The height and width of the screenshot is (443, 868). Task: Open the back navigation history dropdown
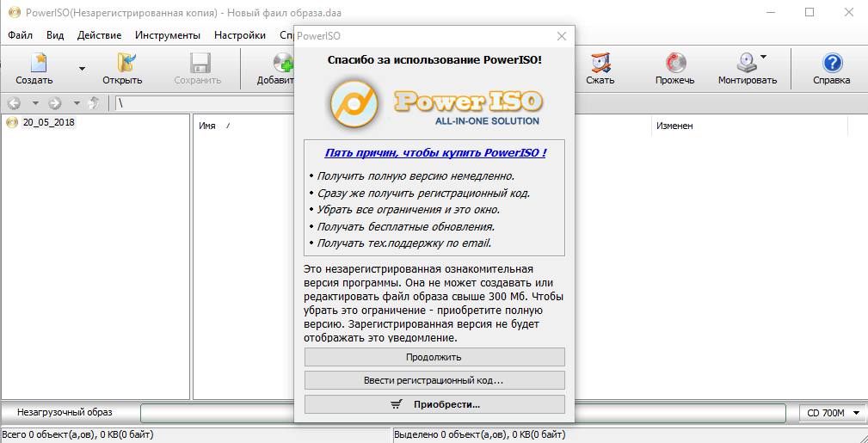click(x=35, y=103)
